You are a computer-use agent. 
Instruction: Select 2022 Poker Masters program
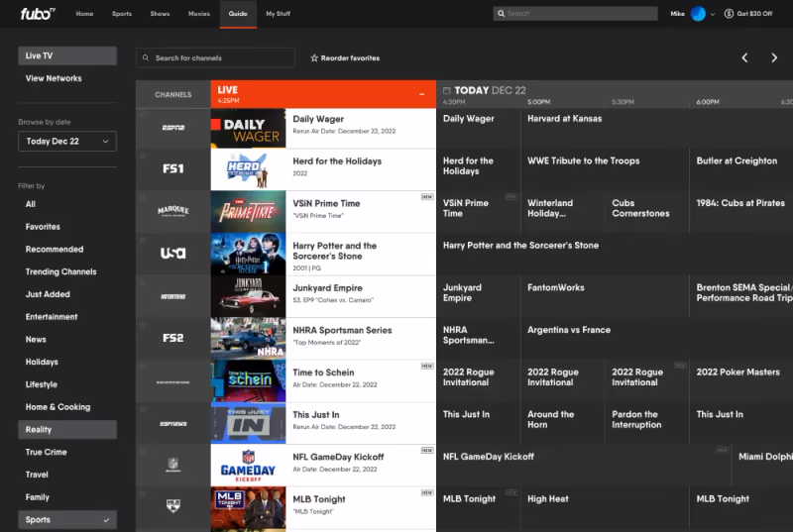pos(737,372)
